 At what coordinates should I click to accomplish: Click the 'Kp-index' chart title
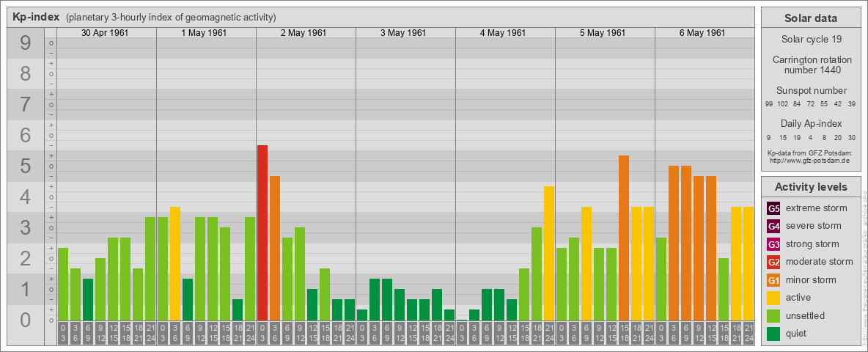pos(36,17)
